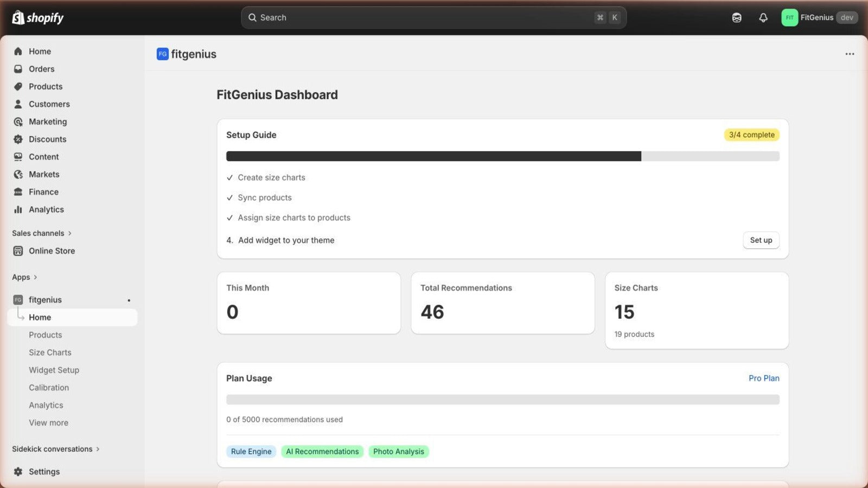Image resolution: width=868 pixels, height=488 pixels.
Task: Click the Online Store icon
Action: pyautogui.click(x=18, y=251)
